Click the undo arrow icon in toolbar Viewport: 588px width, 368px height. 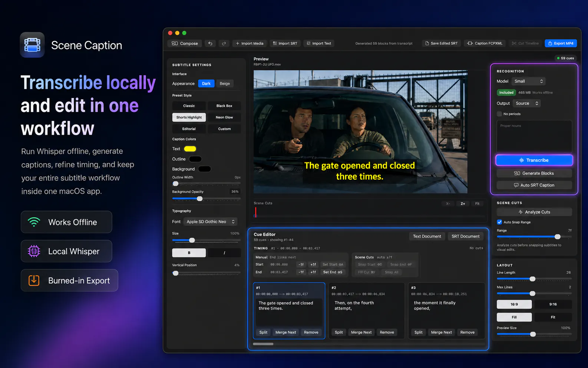pos(210,43)
